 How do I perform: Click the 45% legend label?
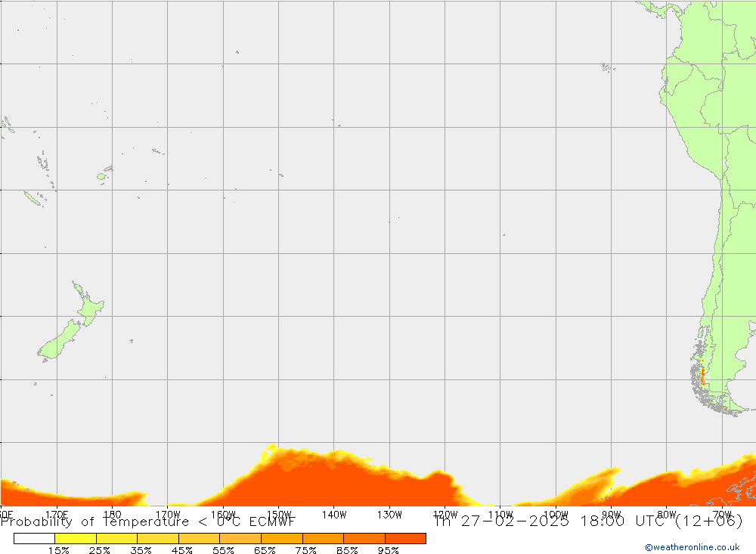click(182, 550)
